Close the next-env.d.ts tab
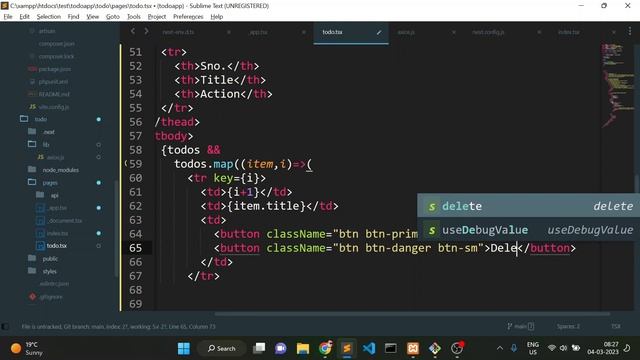640x360 pixels. tap(229, 32)
